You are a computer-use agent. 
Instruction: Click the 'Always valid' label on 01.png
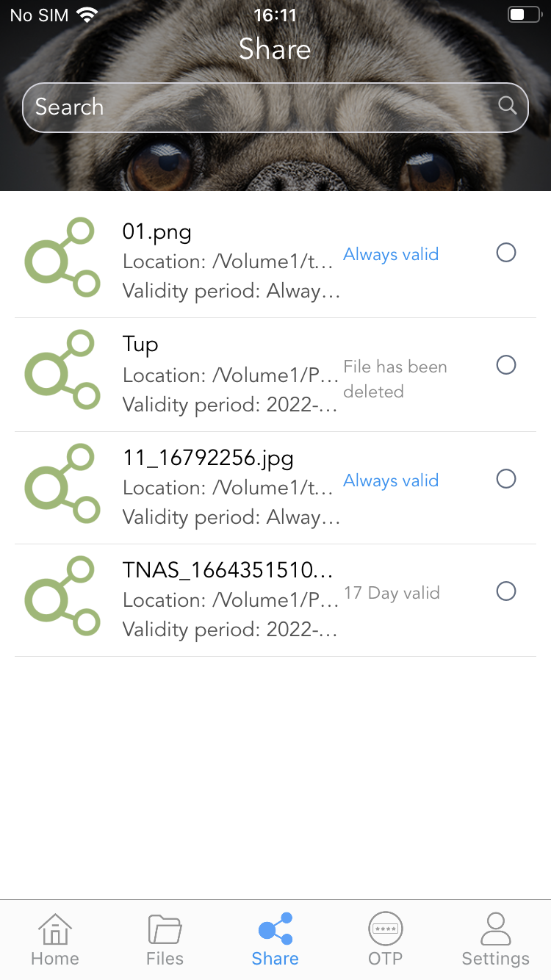point(391,255)
